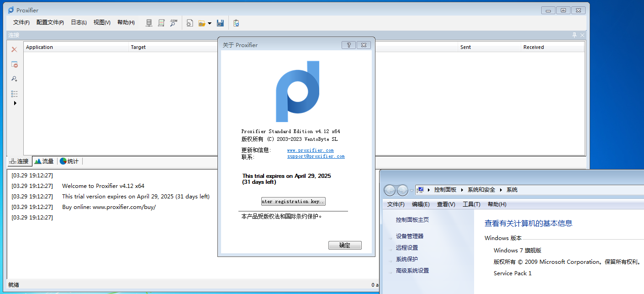
Task: Open the 系统保护 link
Action: [x=407, y=259]
